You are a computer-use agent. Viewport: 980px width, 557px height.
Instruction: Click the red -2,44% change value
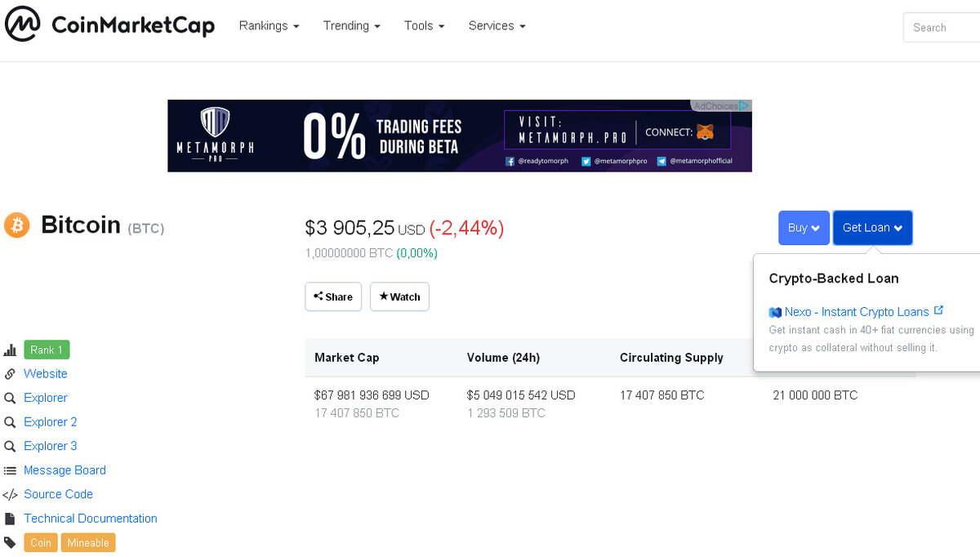(x=466, y=228)
